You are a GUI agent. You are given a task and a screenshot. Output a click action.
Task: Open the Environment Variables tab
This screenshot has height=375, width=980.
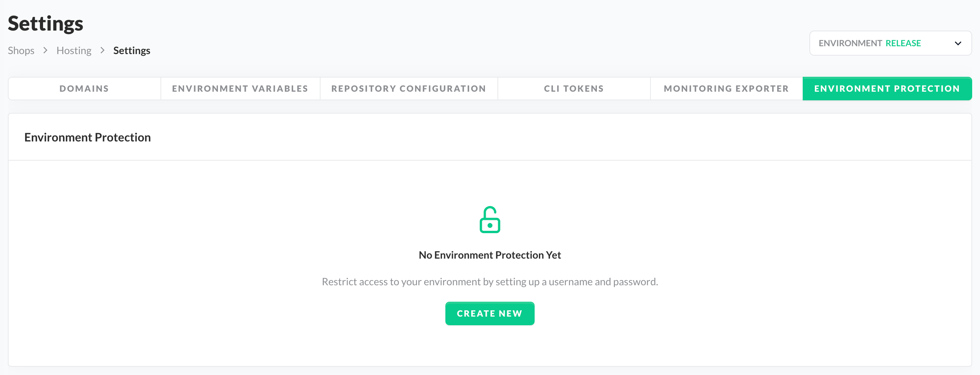pos(240,89)
